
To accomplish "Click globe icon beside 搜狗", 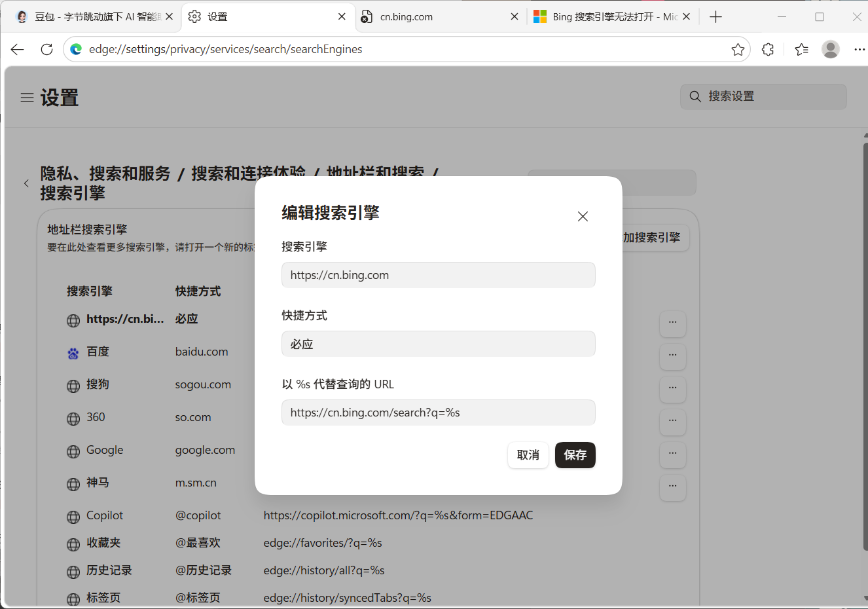I will [x=73, y=386].
